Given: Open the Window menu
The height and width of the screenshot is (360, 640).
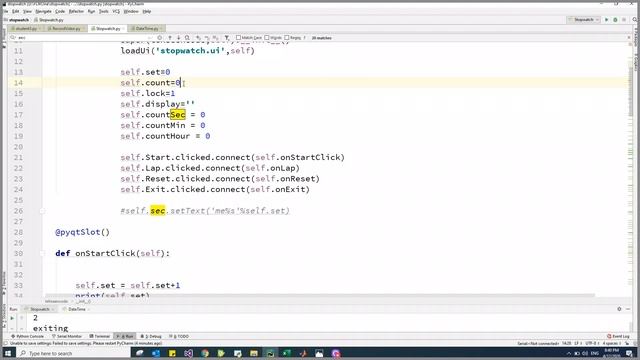Looking at the screenshot, I should 131,11.
